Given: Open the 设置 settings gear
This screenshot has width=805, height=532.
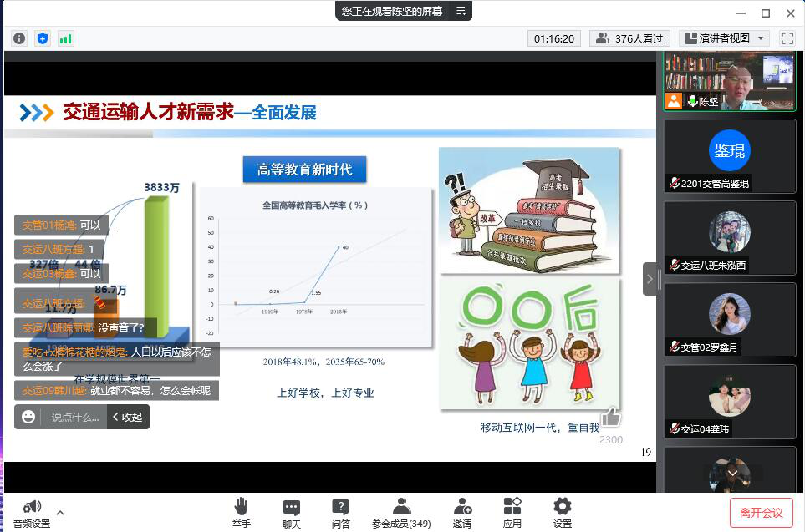Looking at the screenshot, I should pyautogui.click(x=563, y=513).
